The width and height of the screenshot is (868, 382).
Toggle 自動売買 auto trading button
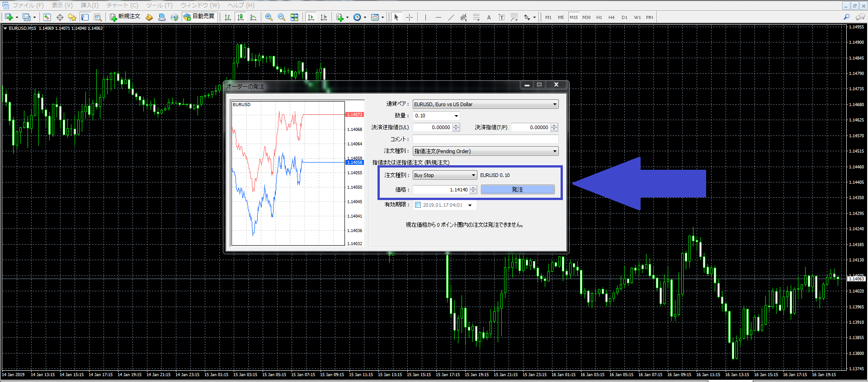[x=199, y=17]
